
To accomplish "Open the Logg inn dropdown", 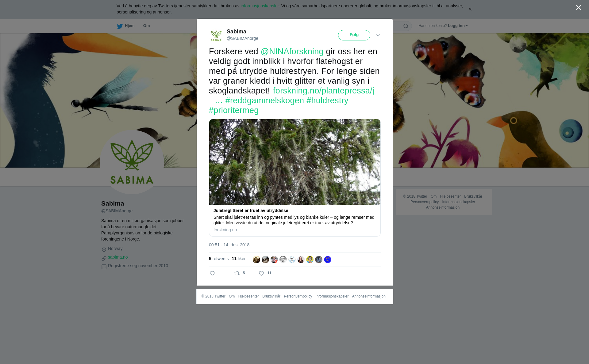I will click(458, 26).
